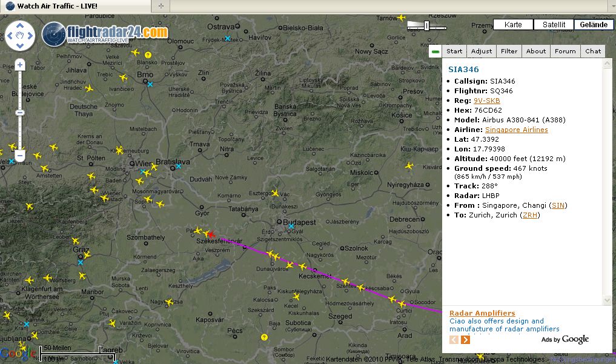Select the Gelände map view
Screen dimensions: 616x364
coord(593,25)
